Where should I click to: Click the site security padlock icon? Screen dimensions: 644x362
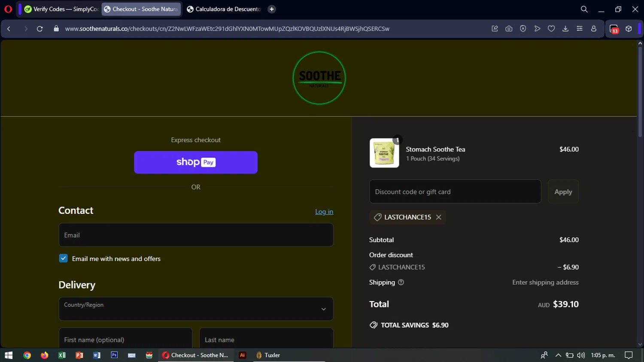[56, 29]
